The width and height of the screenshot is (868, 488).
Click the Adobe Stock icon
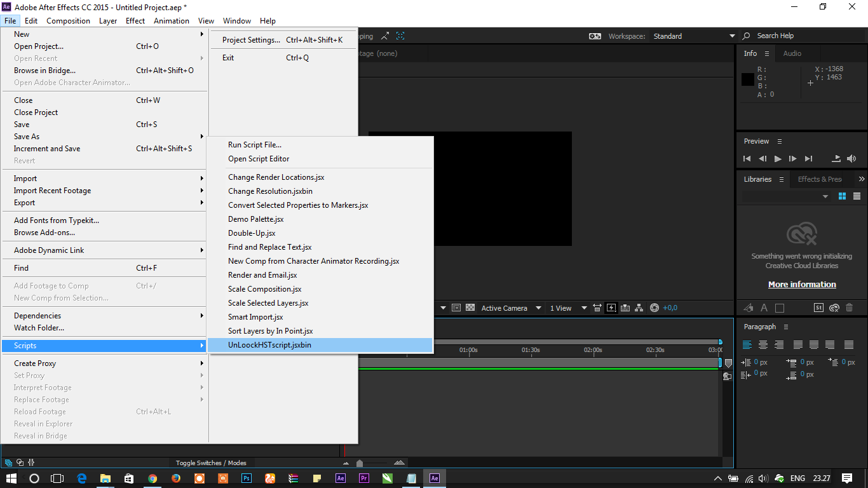tap(819, 308)
